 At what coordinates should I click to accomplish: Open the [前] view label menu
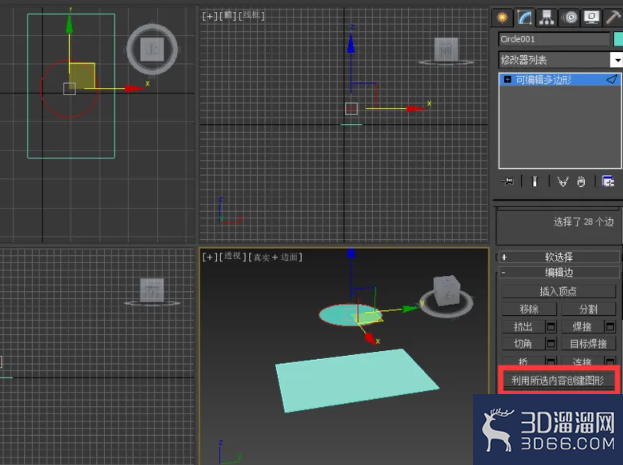(x=228, y=16)
